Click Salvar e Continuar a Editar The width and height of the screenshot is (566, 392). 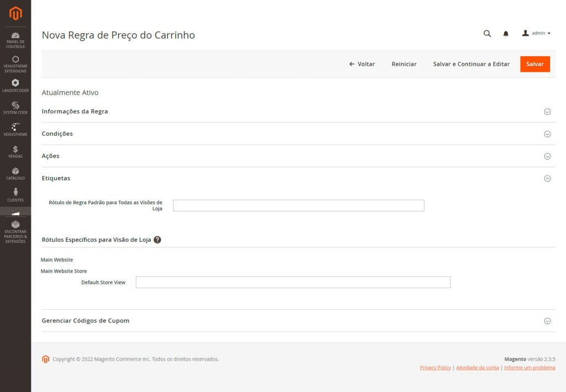471,64
